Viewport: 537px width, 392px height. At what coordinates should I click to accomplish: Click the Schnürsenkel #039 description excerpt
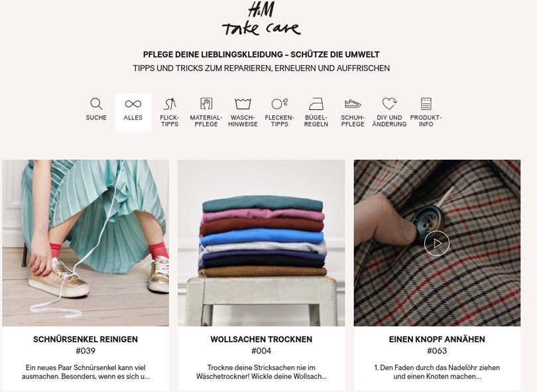(86, 372)
